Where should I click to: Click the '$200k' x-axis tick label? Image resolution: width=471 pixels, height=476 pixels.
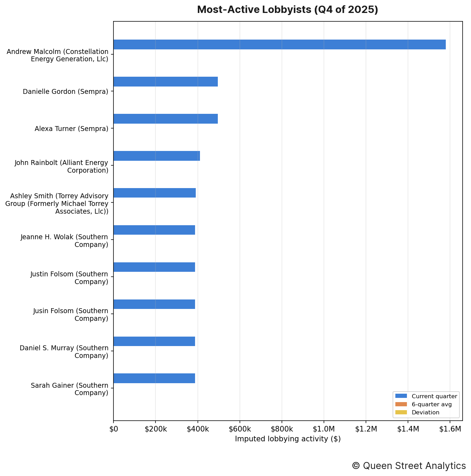pyautogui.click(x=155, y=429)
